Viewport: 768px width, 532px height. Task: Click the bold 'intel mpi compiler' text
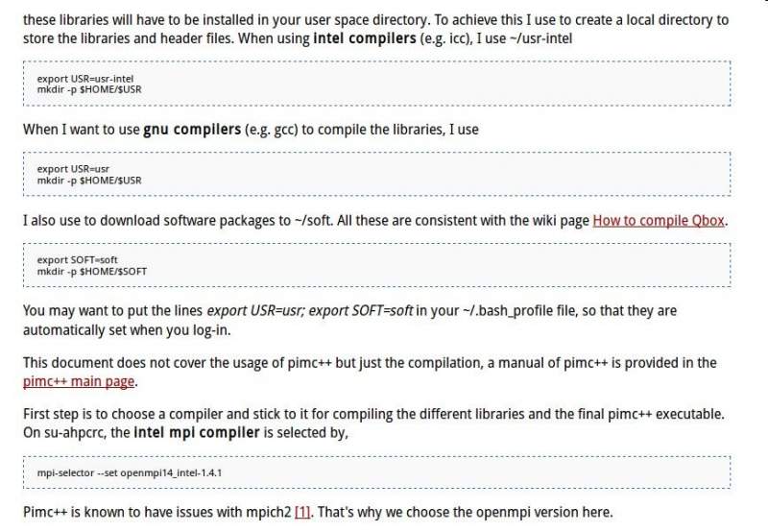pyautogui.click(x=197, y=432)
